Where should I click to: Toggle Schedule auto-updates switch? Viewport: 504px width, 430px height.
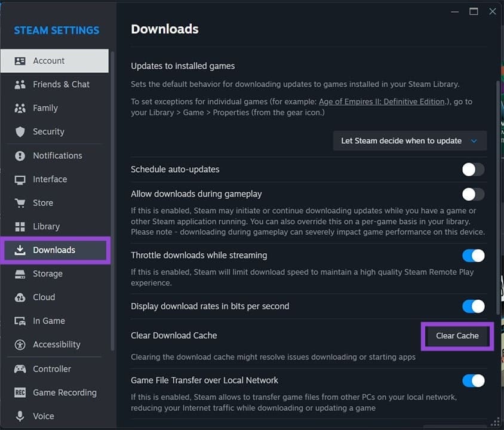473,170
